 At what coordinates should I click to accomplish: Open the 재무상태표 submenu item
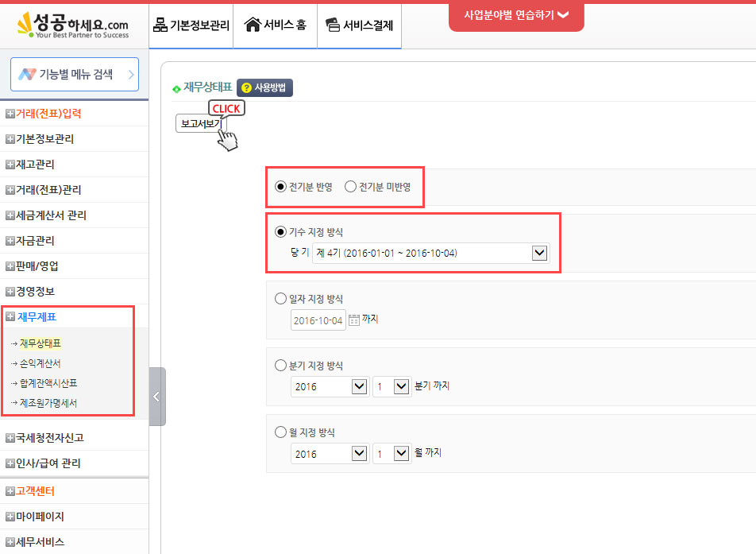coord(40,343)
